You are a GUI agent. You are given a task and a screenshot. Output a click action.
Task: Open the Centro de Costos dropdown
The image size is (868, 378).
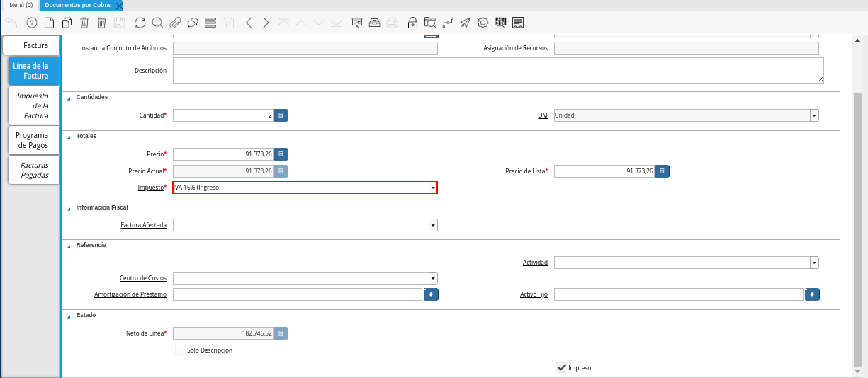coord(433,278)
